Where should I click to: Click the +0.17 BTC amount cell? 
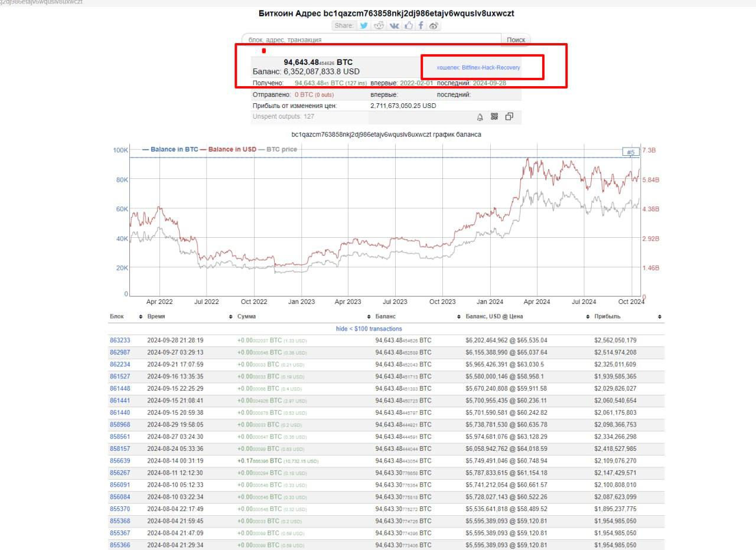point(278,461)
